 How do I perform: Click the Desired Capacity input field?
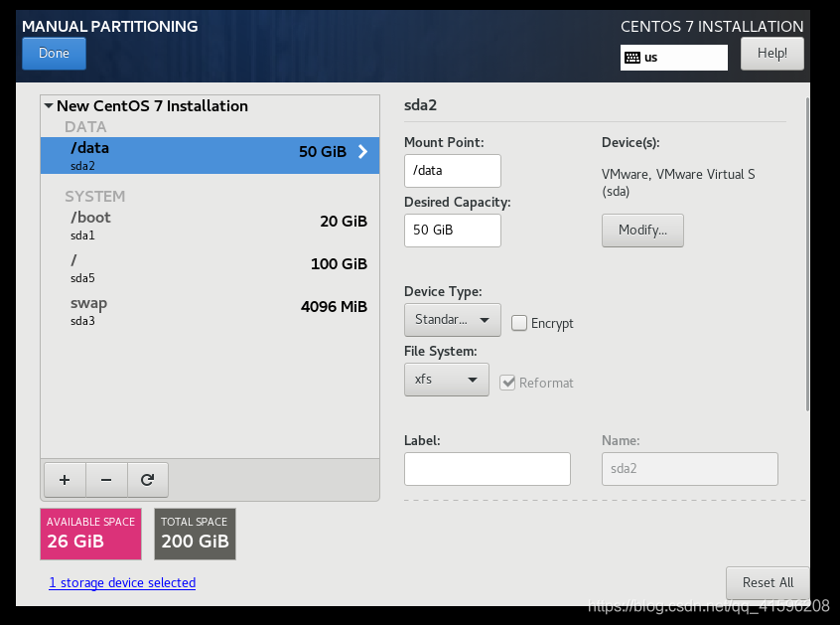(x=452, y=231)
